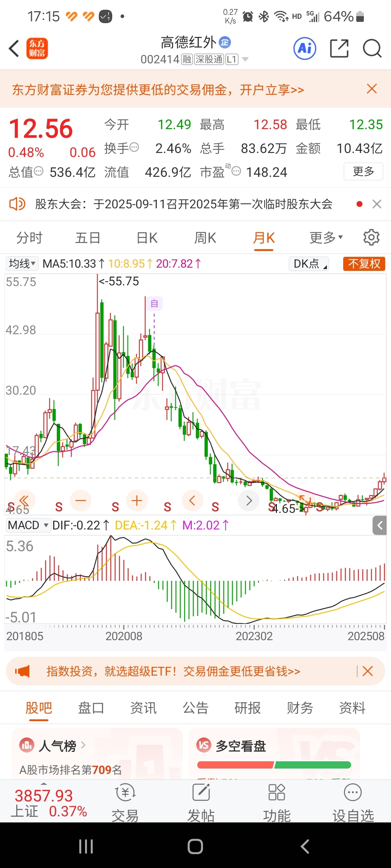Tap the 换手 info icon
The height and width of the screenshot is (868, 391).
pos(134,147)
